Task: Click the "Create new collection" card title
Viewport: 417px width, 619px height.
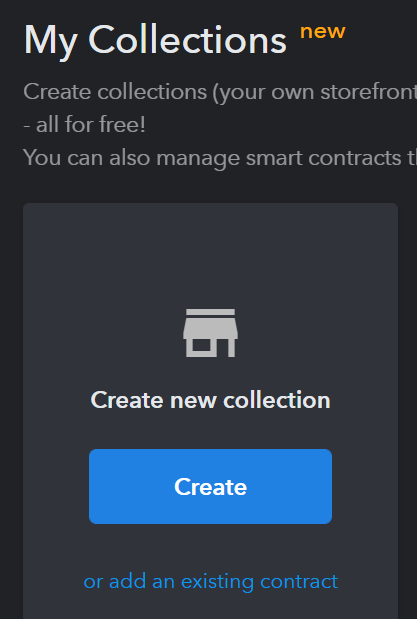Action: tap(210, 400)
